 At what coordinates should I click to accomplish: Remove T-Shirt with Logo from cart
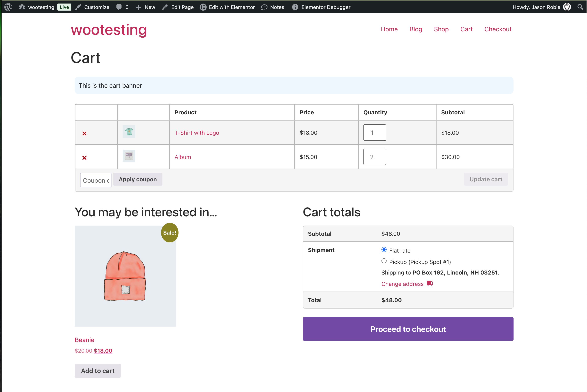click(84, 134)
